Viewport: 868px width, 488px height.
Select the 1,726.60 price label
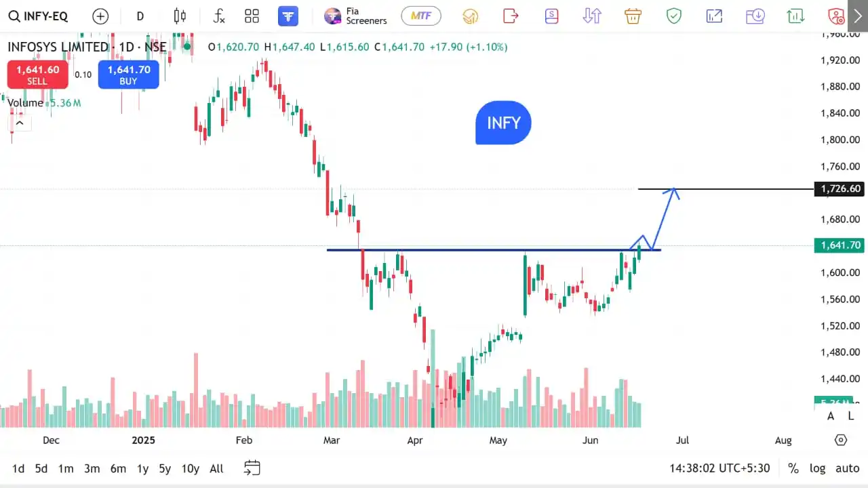(840, 189)
